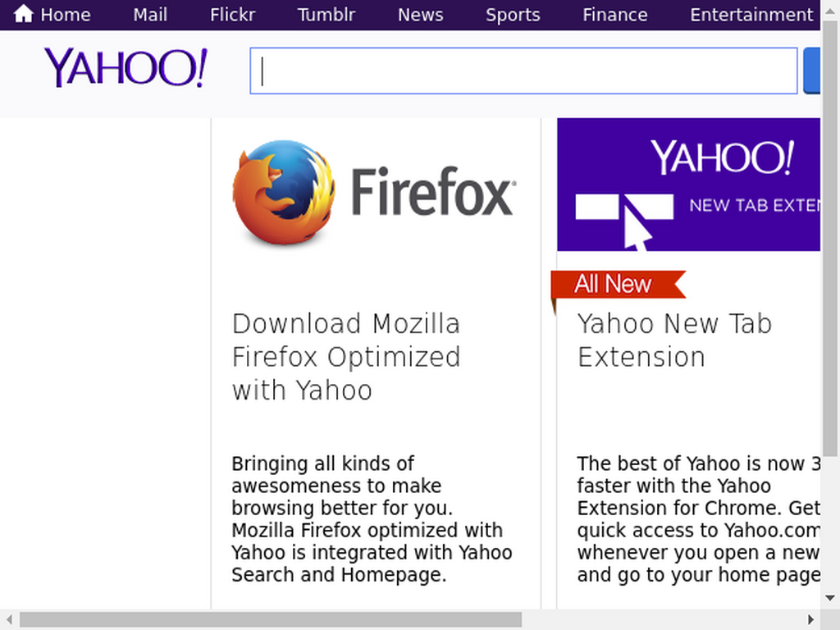Viewport: 840px width, 630px height.
Task: Open Download Mozilla Firefox Optimized with Yahoo
Action: coord(346,357)
